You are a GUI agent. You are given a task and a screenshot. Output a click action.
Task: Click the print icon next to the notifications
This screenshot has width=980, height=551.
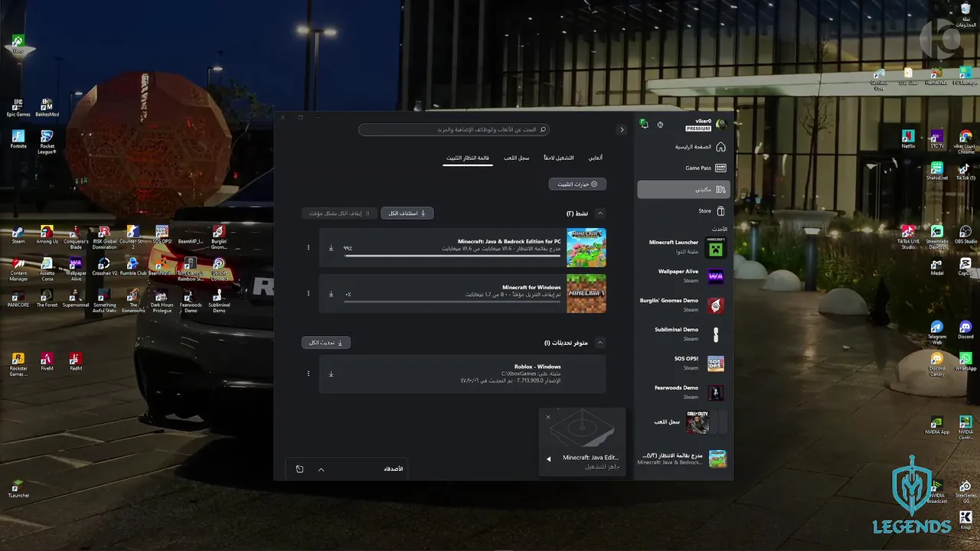[660, 124]
